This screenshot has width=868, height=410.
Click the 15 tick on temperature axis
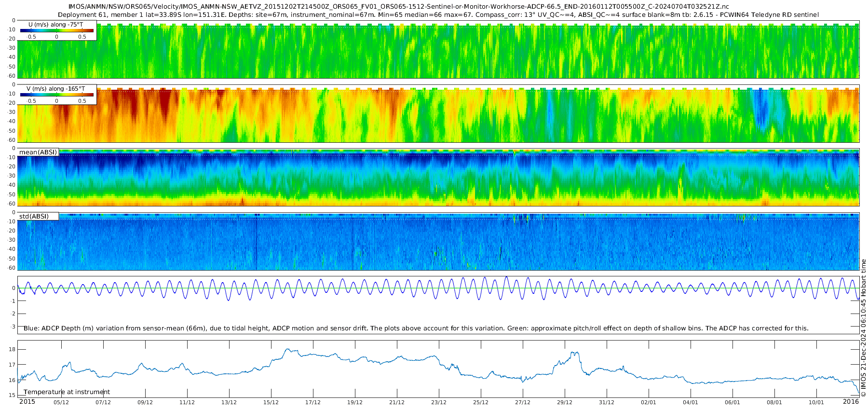click(x=13, y=395)
